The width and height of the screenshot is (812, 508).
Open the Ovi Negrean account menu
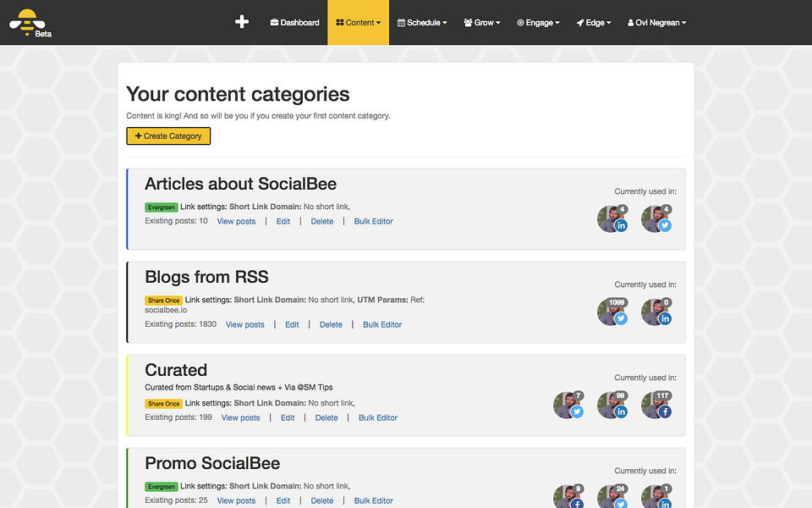pyautogui.click(x=656, y=22)
